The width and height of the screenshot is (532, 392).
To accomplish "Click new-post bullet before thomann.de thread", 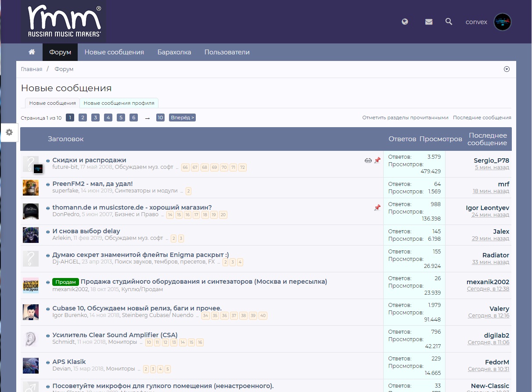I will [x=48, y=208].
